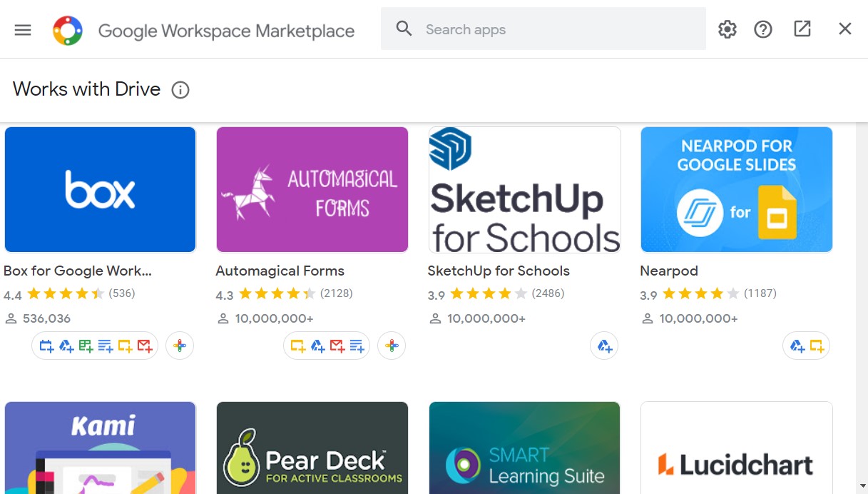Focus the Search apps field
The height and width of the screenshot is (494, 868).
coord(543,29)
